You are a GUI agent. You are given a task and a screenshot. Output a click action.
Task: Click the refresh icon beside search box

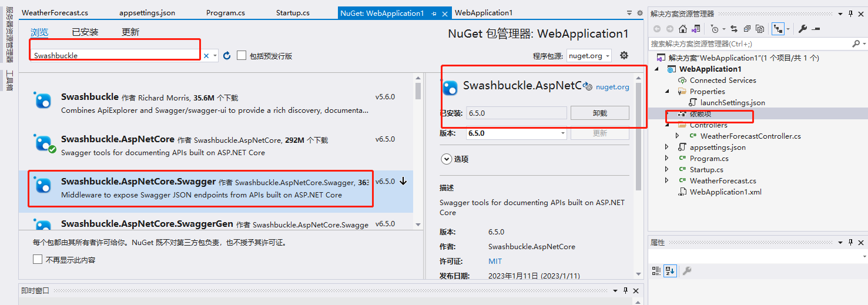pyautogui.click(x=227, y=55)
